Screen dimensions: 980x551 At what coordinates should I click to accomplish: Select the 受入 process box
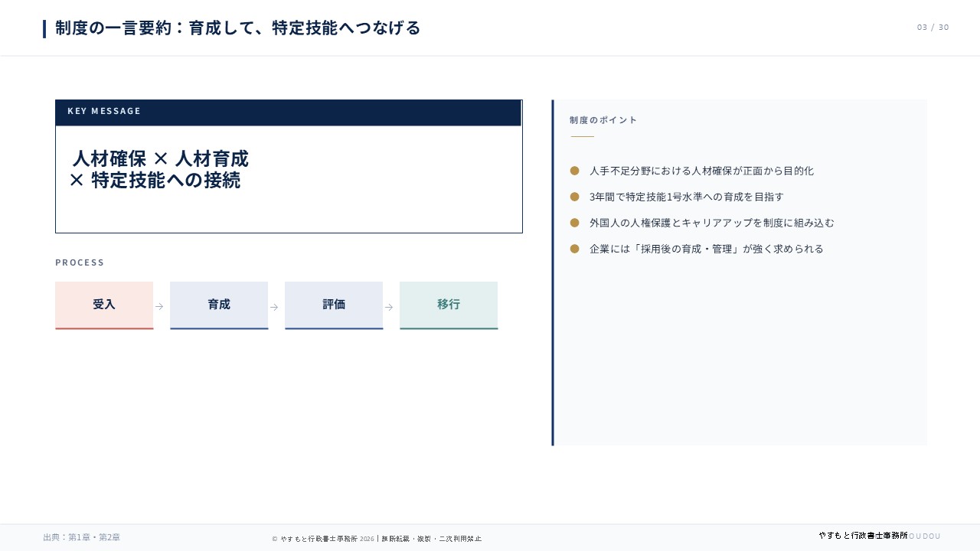click(x=104, y=305)
